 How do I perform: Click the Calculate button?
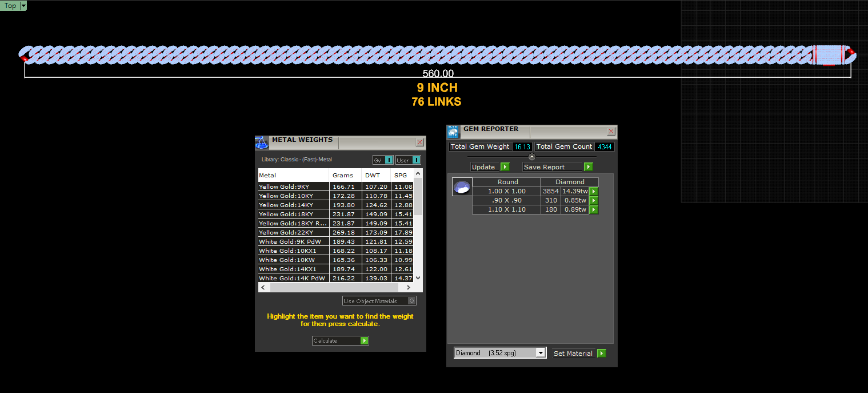[x=341, y=341]
